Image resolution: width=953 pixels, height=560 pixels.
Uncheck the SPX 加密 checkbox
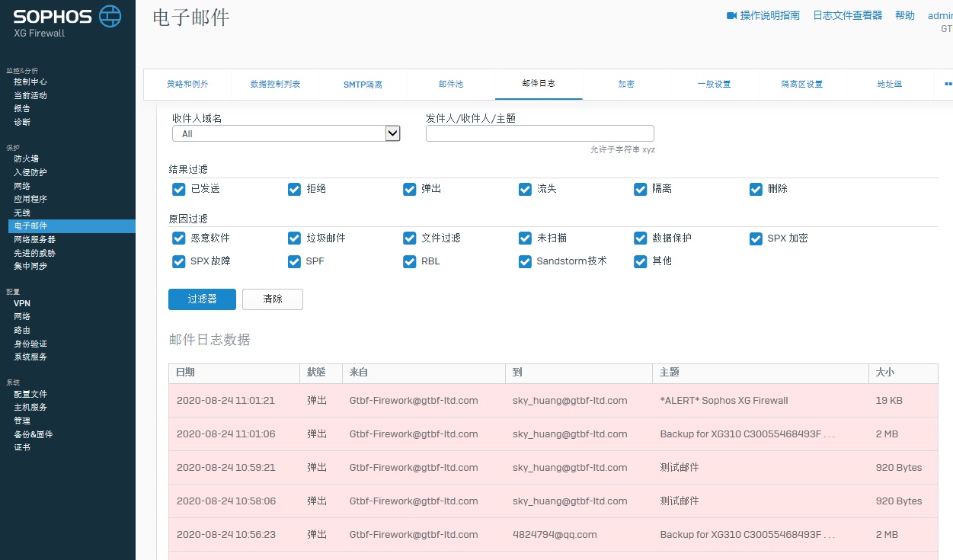click(x=756, y=238)
